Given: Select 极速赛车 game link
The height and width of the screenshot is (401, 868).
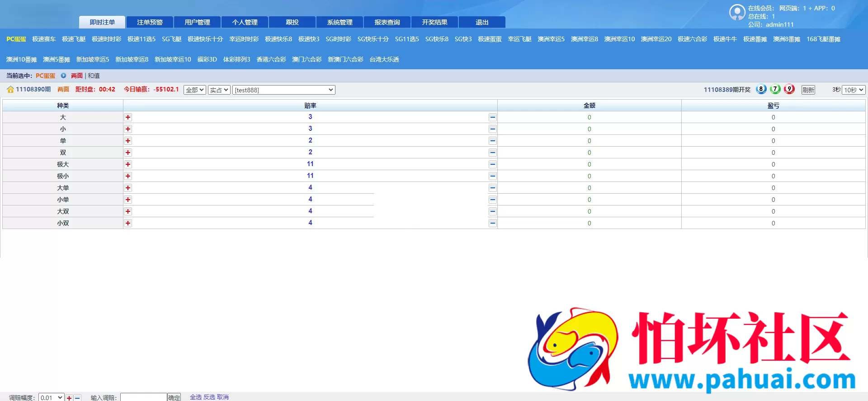Looking at the screenshot, I should click(44, 39).
